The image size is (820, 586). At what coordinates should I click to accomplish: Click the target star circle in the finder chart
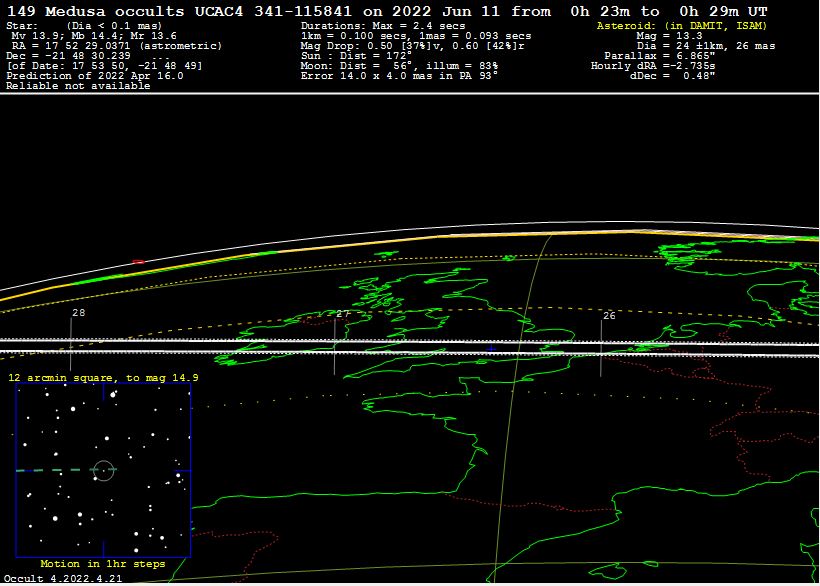tap(103, 469)
